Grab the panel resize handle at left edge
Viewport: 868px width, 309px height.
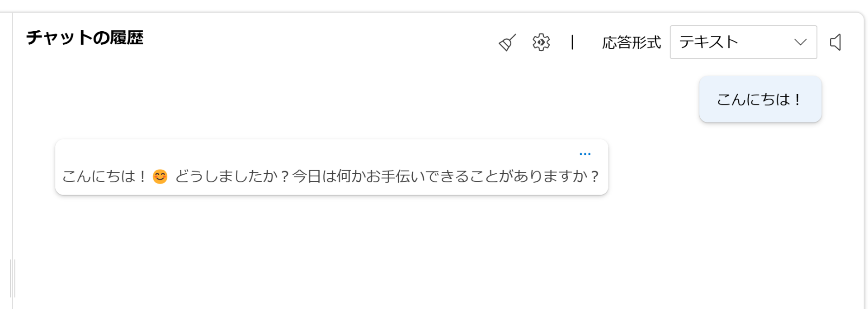[13, 278]
